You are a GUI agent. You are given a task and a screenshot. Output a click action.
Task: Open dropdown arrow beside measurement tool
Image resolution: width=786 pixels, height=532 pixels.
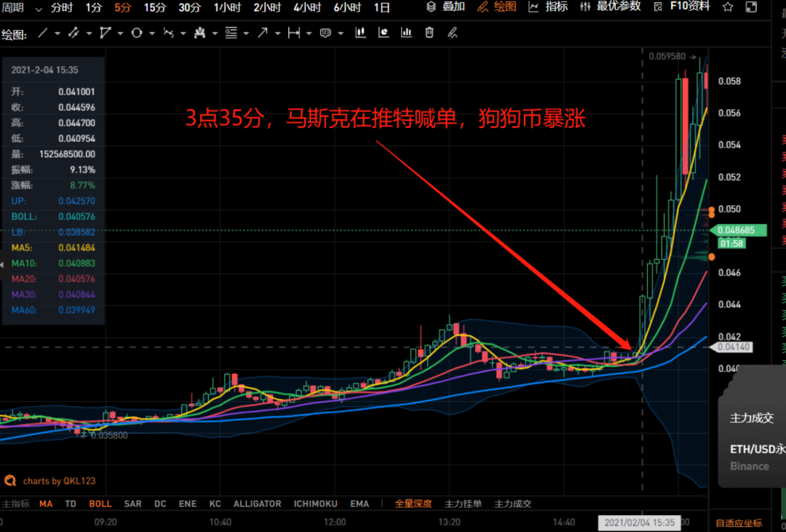[309, 33]
